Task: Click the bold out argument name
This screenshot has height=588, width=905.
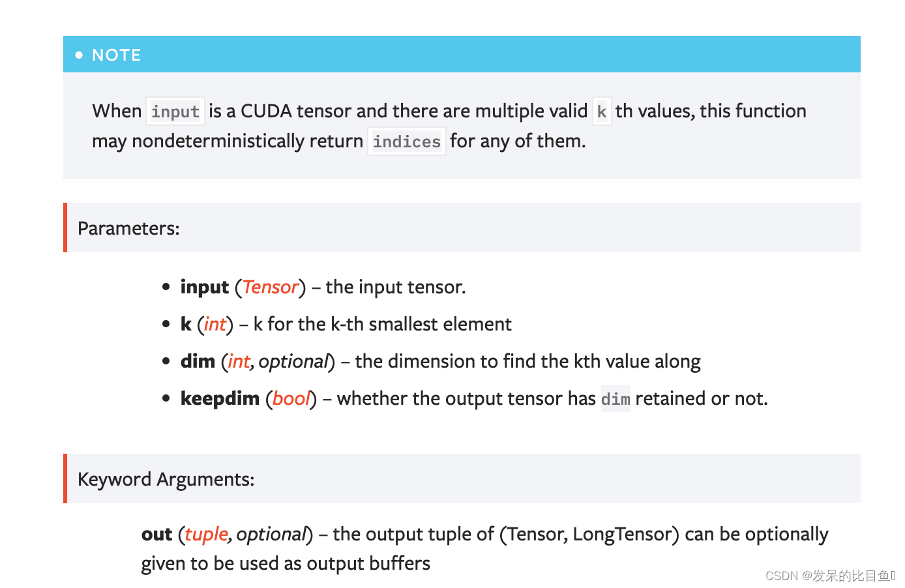Action: point(156,535)
